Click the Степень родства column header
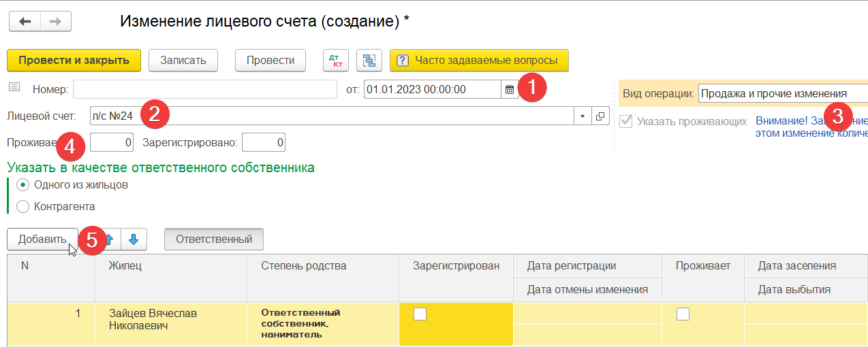 (322, 278)
